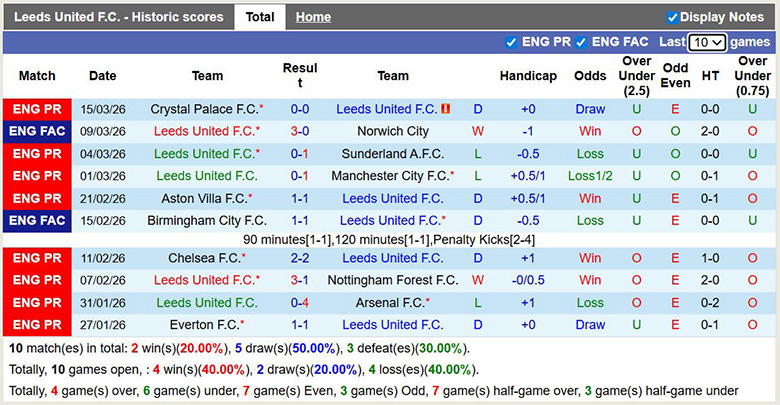The height and width of the screenshot is (405, 780).
Task: Click the red card icon beside Leeds United
Action: [x=446, y=109]
